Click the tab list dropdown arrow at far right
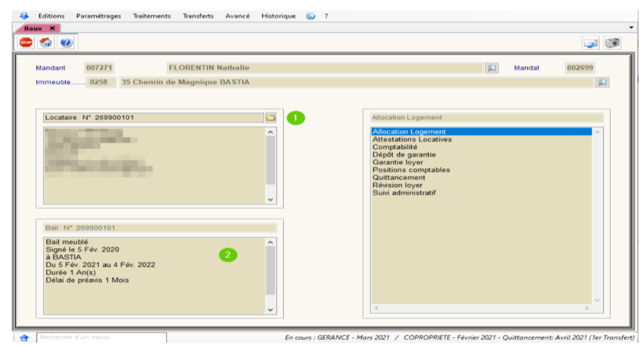Image resolution: width=644 pixels, height=346 pixels. coord(631,29)
